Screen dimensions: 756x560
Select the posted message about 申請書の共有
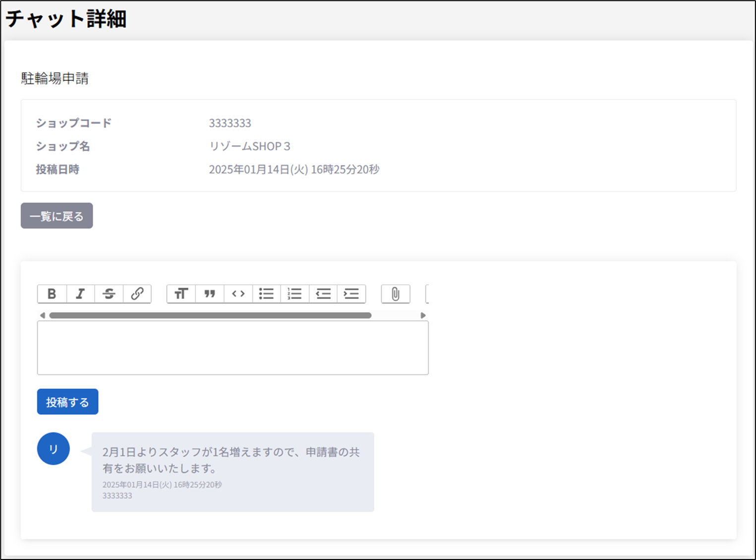[x=231, y=460]
